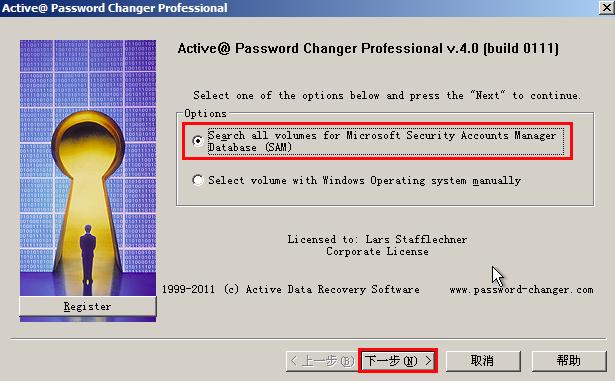Go to next step with 下一步(N)
This screenshot has width=615, height=381.
click(x=398, y=361)
